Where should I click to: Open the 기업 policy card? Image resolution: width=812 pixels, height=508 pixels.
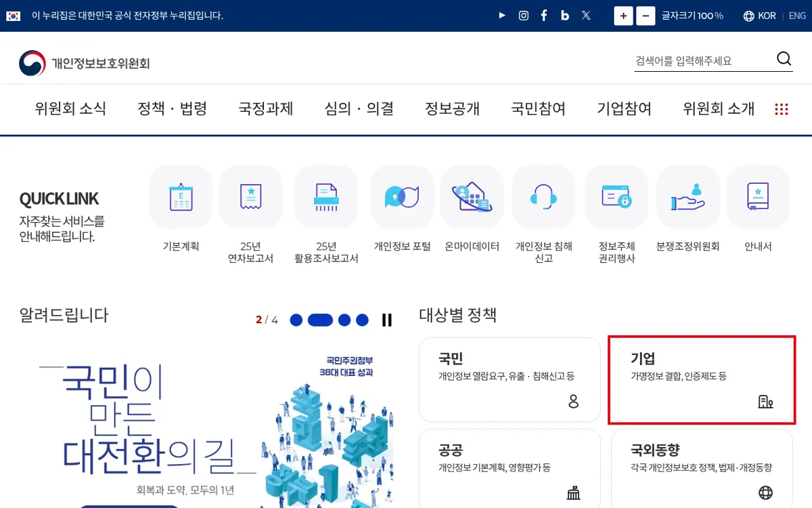[x=702, y=379]
